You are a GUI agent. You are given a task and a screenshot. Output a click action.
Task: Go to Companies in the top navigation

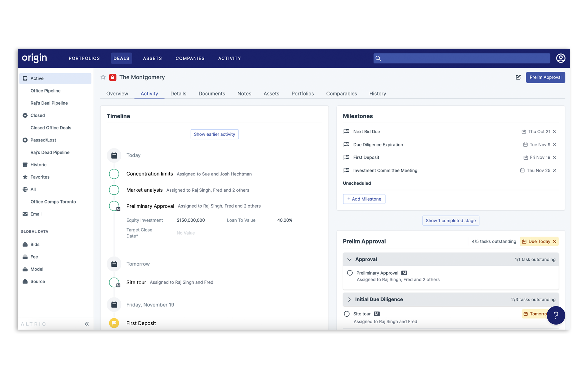coord(190,58)
